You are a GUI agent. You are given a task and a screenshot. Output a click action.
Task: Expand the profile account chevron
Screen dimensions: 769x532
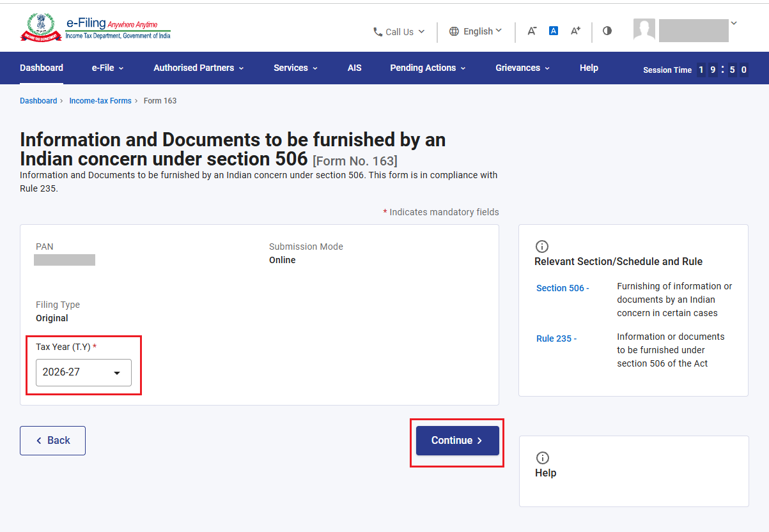(734, 24)
